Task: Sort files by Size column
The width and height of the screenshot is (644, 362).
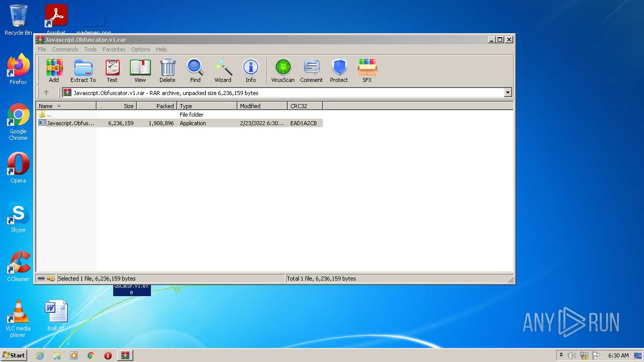Action: [x=117, y=106]
